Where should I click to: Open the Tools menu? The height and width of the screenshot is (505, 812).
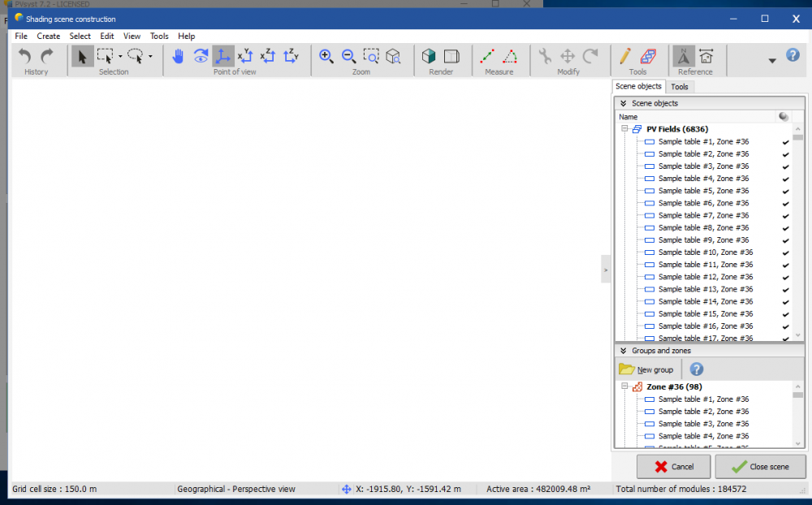159,36
